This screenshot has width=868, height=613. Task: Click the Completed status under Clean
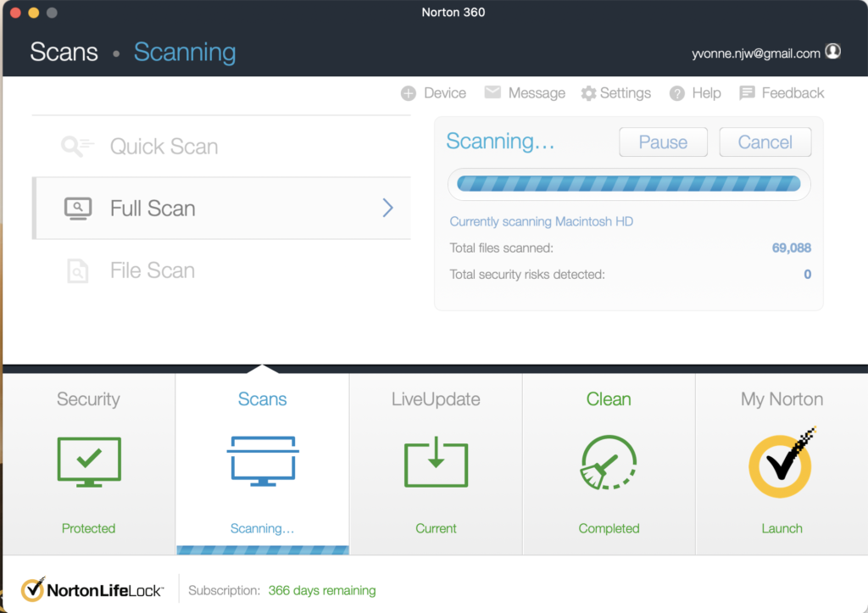point(609,528)
